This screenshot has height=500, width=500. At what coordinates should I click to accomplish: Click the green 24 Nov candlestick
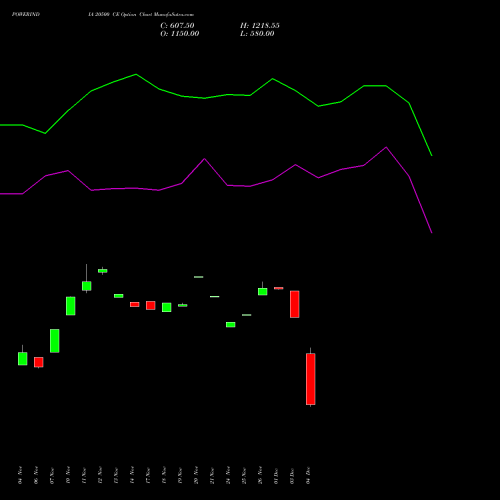pos(231,324)
